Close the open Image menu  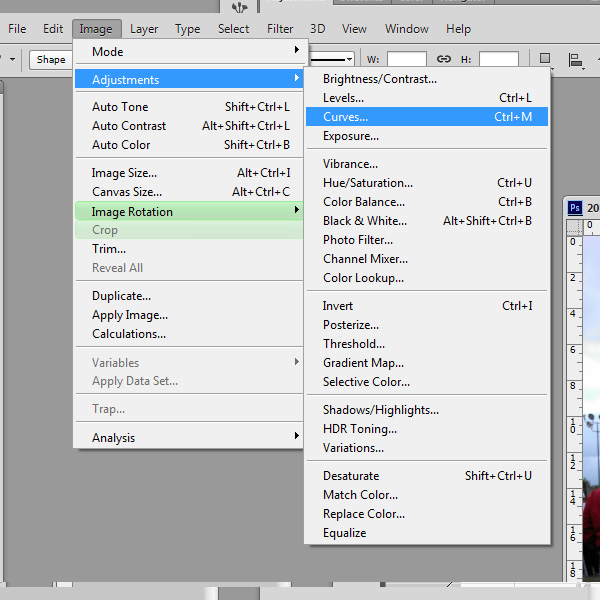pos(96,29)
